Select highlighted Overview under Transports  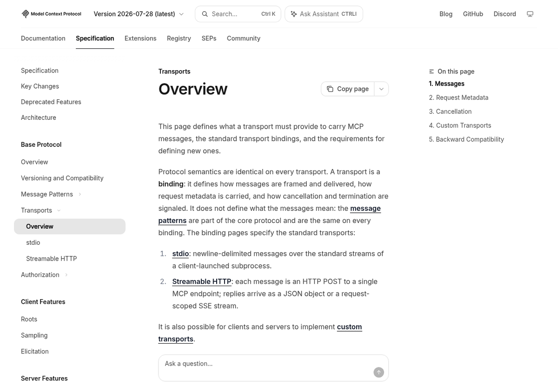pyautogui.click(x=70, y=227)
